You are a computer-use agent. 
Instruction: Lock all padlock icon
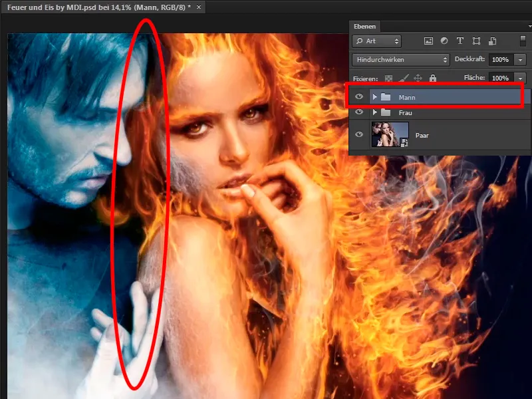433,78
